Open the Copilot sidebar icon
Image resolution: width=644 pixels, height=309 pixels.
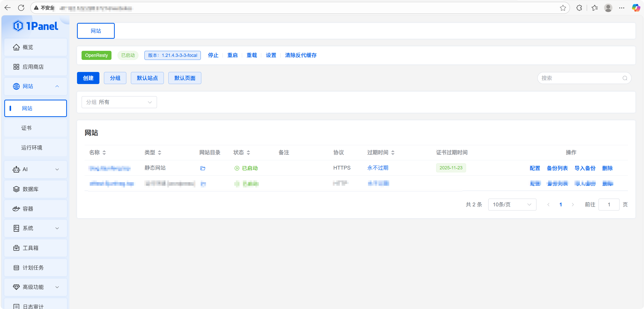coord(636,8)
